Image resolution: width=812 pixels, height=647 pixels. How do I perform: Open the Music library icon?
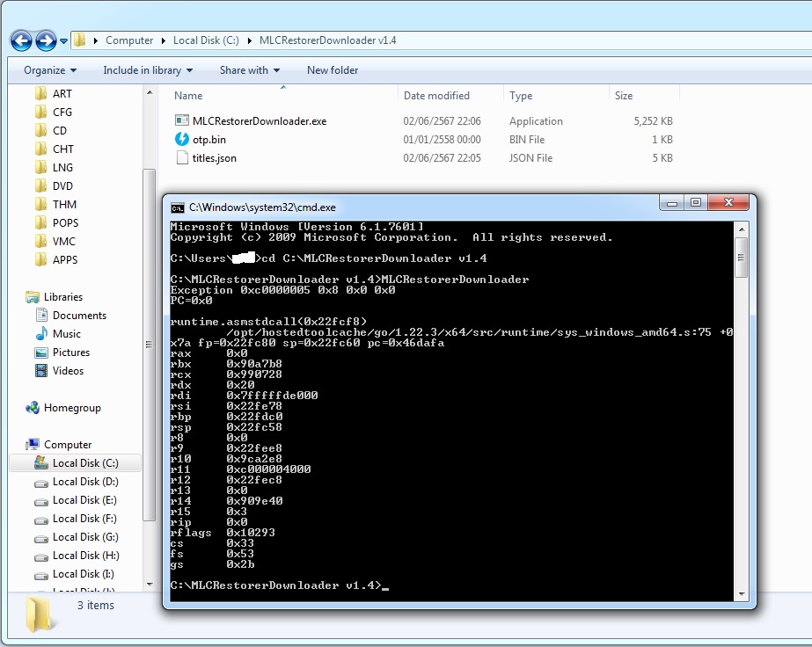(41, 334)
